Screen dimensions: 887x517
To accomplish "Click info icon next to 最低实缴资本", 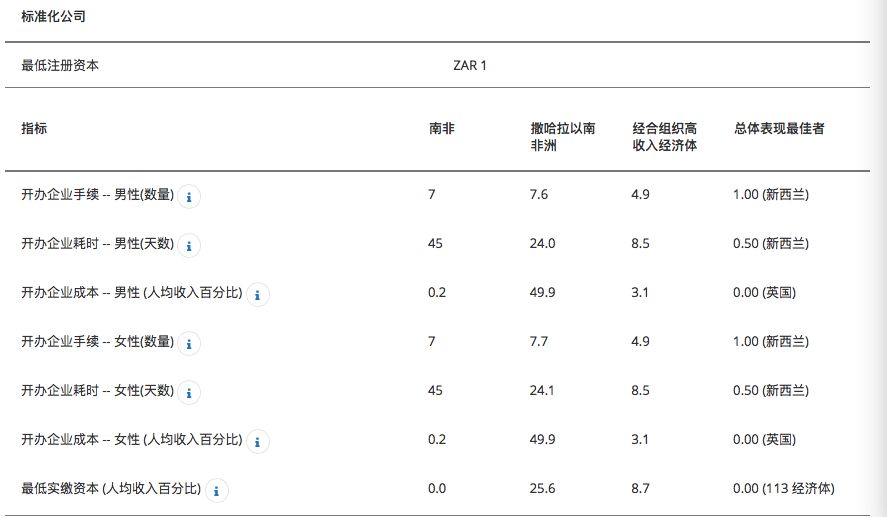I will coord(216,491).
